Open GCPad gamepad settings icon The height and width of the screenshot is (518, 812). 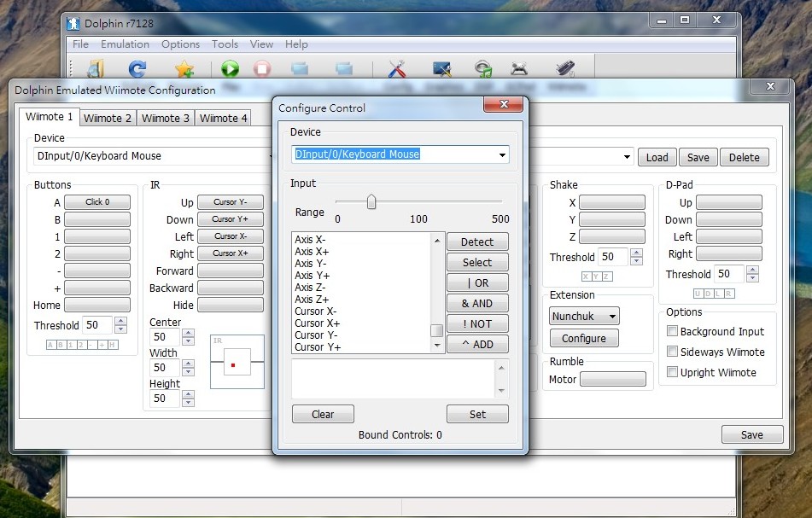tap(519, 68)
